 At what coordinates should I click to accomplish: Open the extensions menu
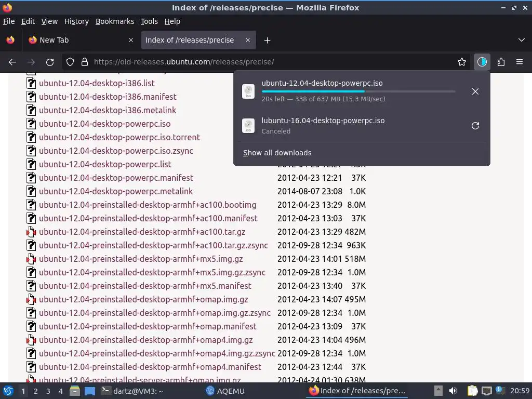click(x=501, y=62)
